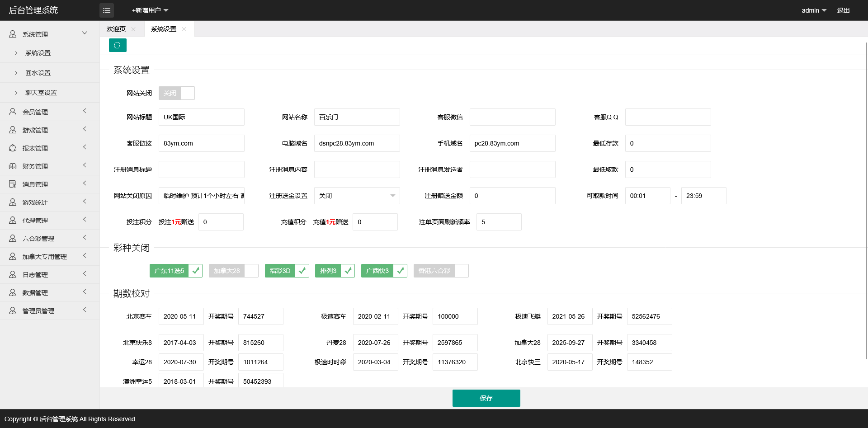Image resolution: width=868 pixels, height=428 pixels.
Task: Open the 注册送金设置 dropdown
Action: click(357, 196)
